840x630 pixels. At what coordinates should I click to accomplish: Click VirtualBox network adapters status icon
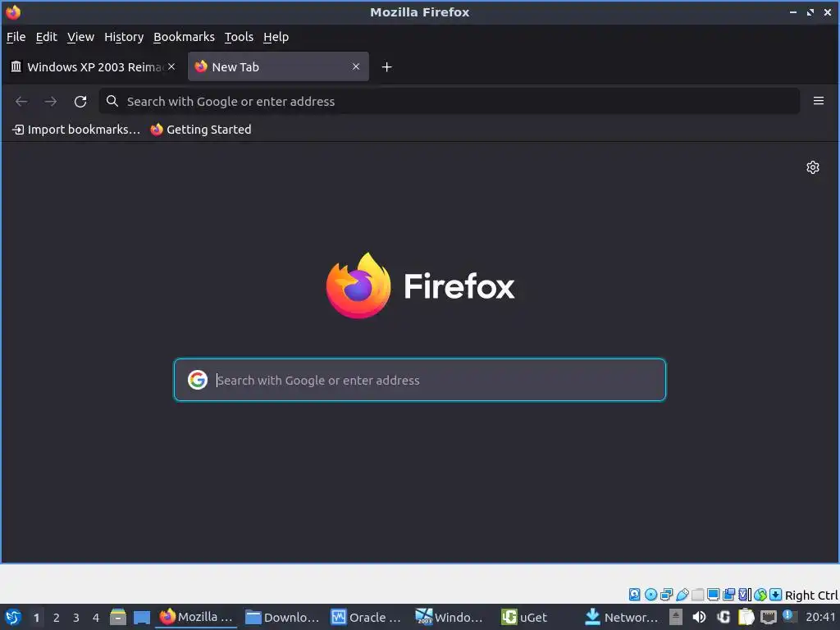click(666, 594)
